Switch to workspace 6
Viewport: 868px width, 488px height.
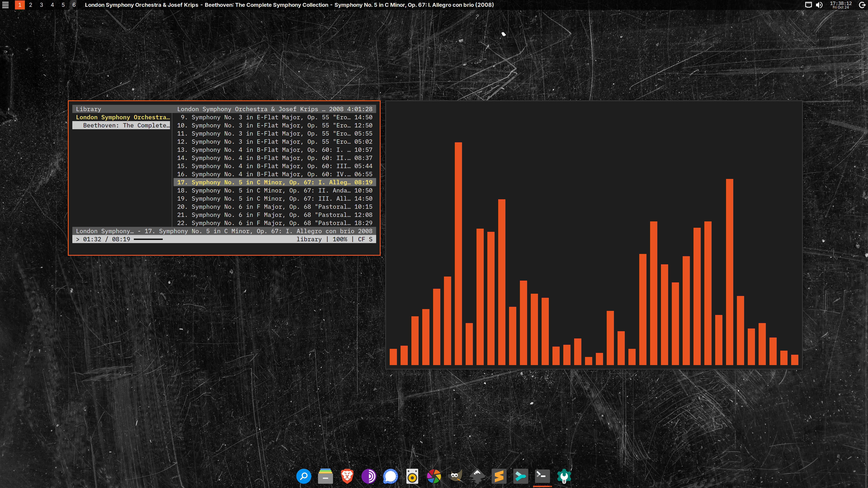74,5
